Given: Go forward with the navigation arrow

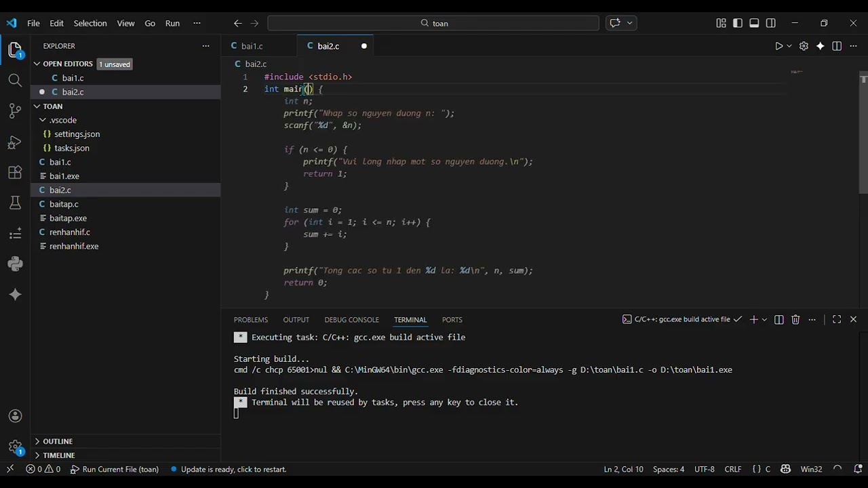Looking at the screenshot, I should pos(254,23).
